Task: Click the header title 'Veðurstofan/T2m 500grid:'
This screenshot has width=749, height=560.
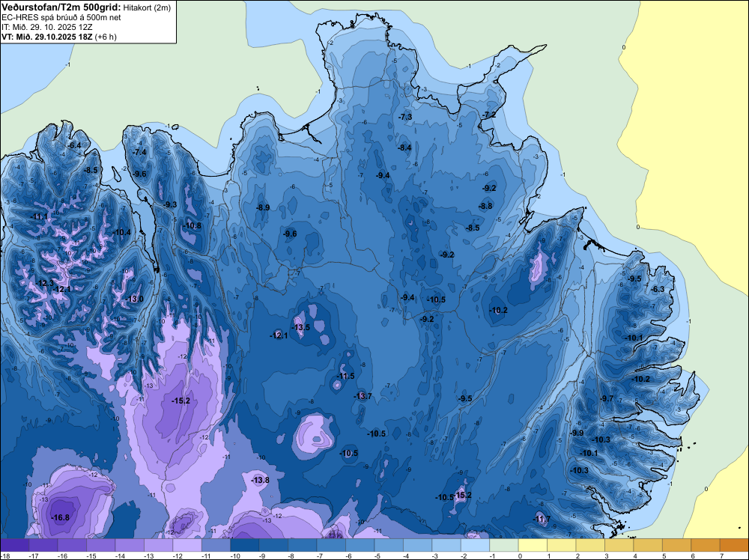Action: [x=61, y=7]
